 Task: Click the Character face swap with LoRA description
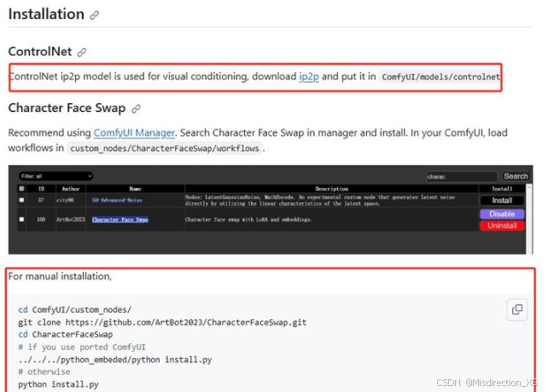248,219
